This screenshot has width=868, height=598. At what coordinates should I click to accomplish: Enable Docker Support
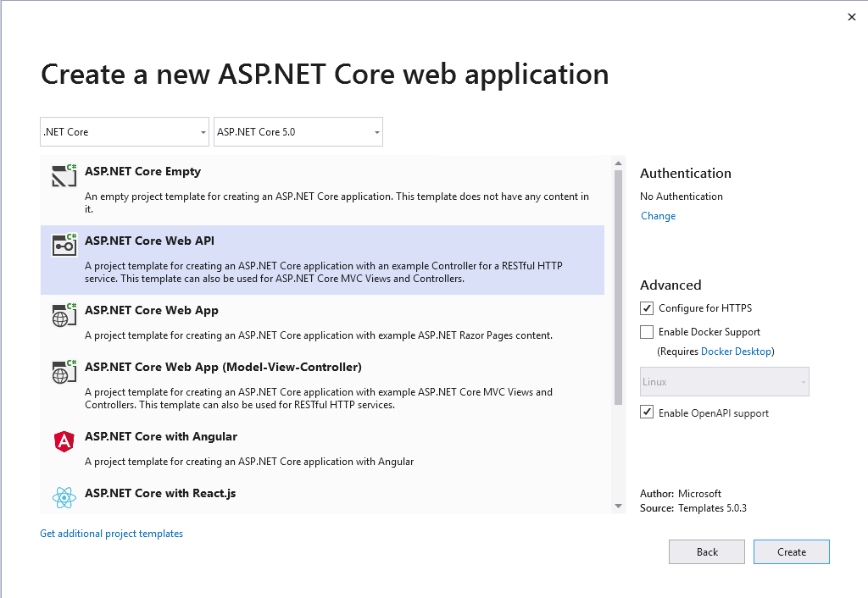tap(647, 331)
